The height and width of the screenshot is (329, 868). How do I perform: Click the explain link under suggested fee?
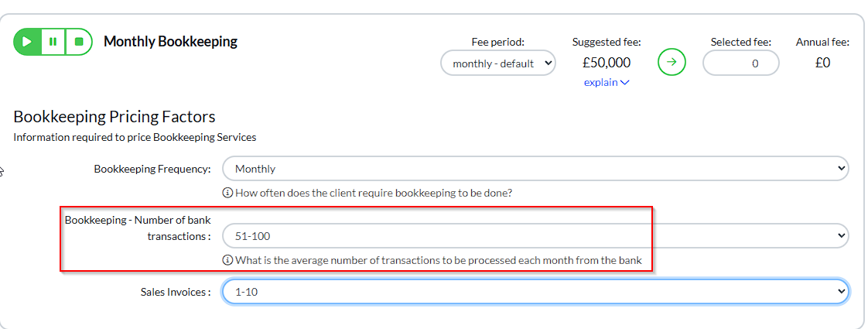click(600, 83)
